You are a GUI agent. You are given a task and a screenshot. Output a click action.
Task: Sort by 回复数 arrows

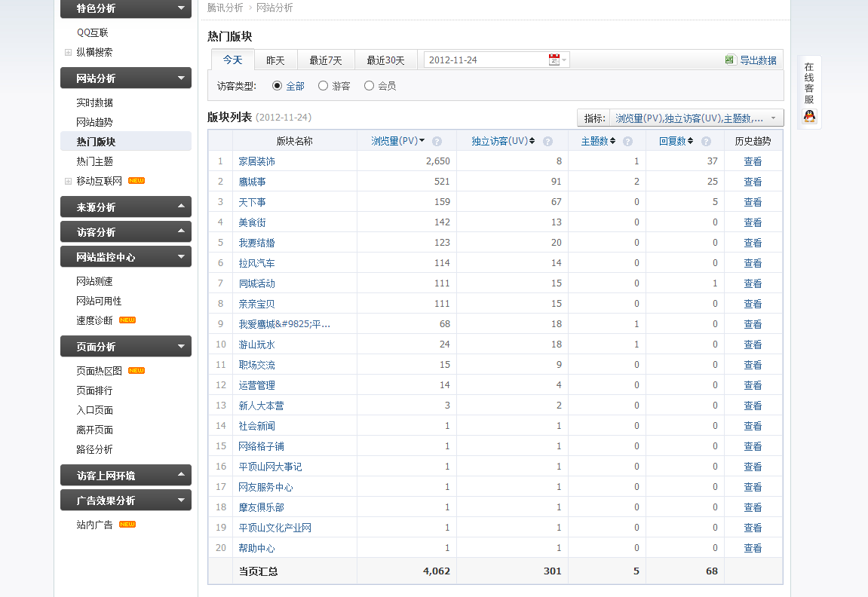(x=690, y=141)
